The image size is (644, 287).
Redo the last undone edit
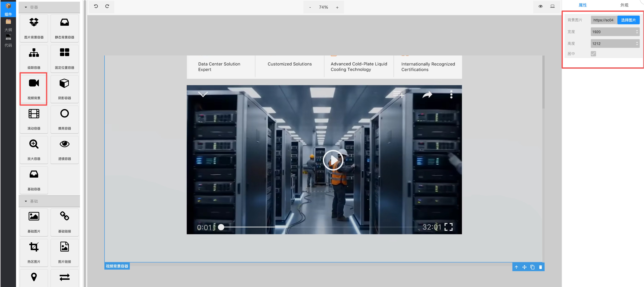pos(107,6)
